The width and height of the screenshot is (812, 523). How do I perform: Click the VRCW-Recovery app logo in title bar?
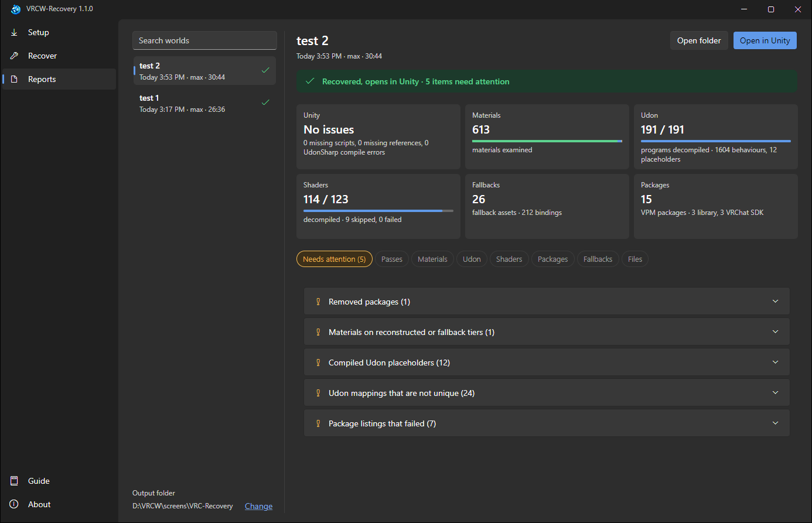(16, 9)
